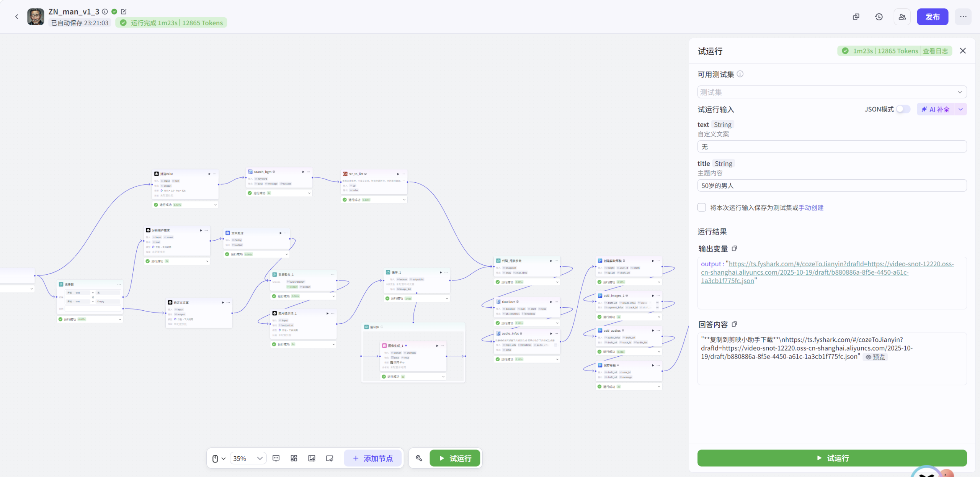980x477 pixels.
Task: Click the comment bubble icon in bottom toolbar
Action: pos(276,458)
